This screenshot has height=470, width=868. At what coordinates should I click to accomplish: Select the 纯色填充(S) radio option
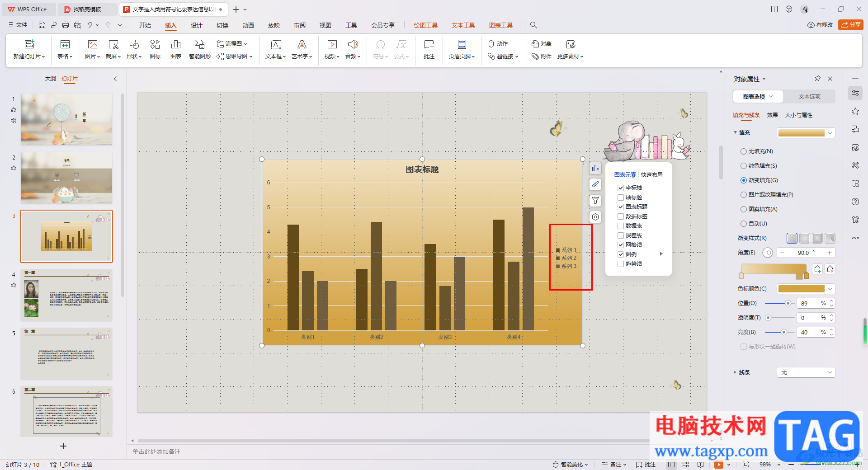[x=744, y=166]
